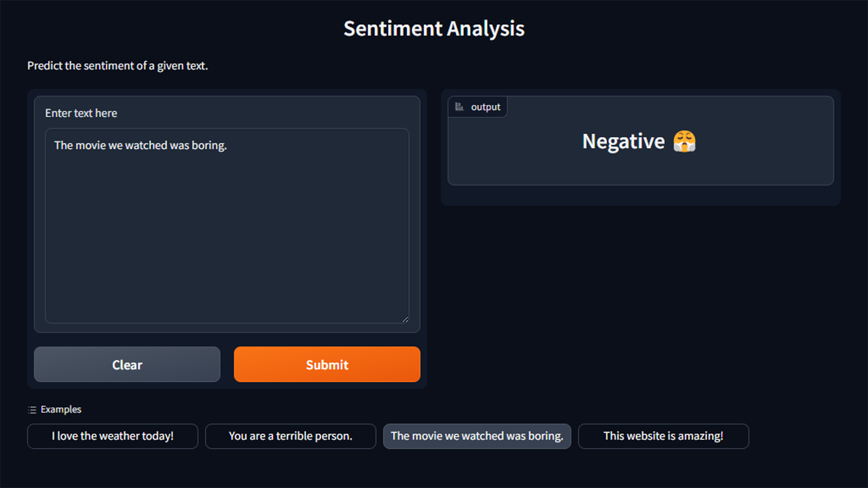
Task: Click the "Enter text here" label
Action: coord(81,113)
